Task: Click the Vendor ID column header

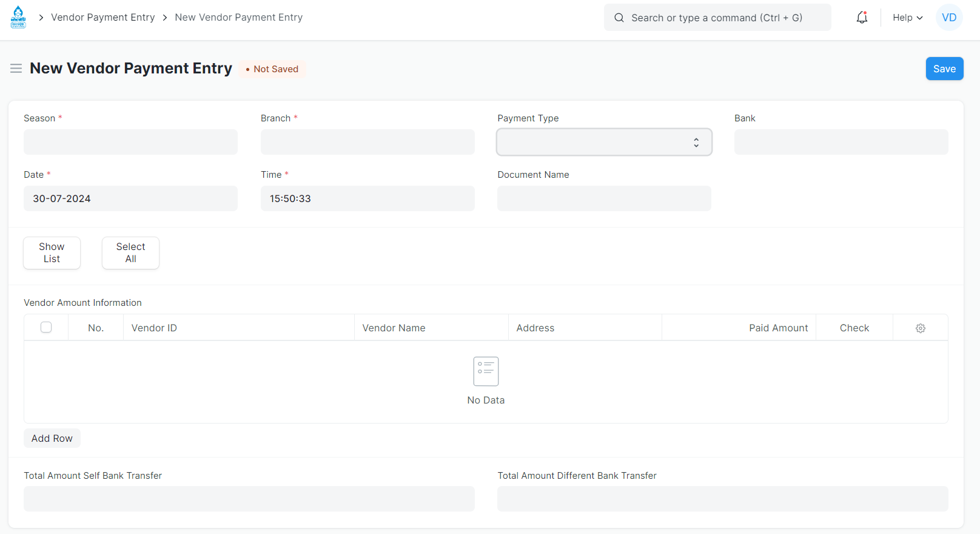Action: [239, 328]
